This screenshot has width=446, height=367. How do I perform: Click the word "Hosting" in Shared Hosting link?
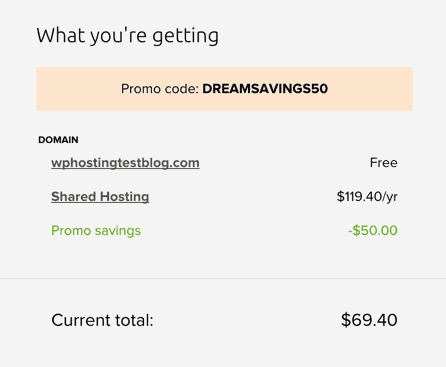pyautogui.click(x=125, y=197)
